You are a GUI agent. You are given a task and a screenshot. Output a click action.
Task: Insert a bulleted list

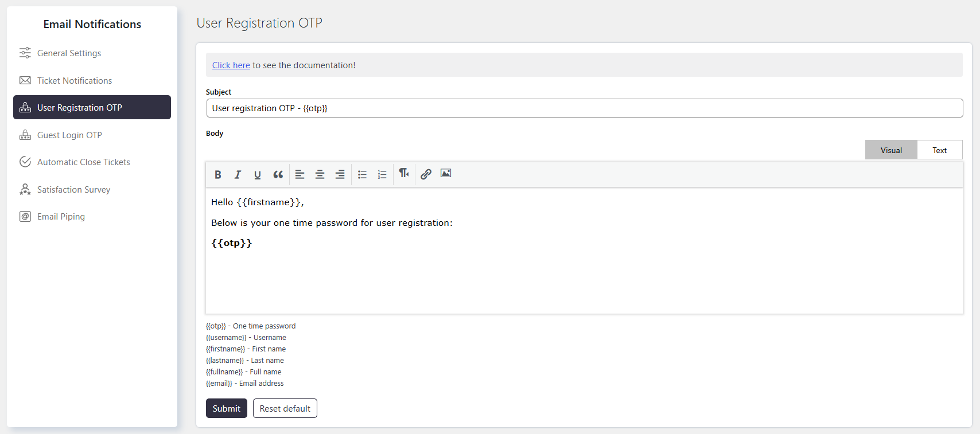pos(362,174)
